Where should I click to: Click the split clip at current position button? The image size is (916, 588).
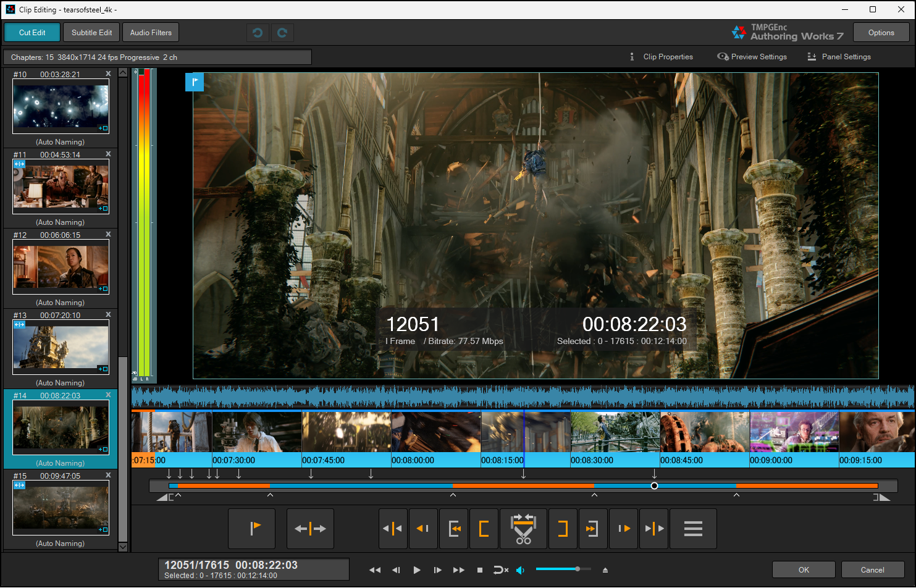click(310, 529)
